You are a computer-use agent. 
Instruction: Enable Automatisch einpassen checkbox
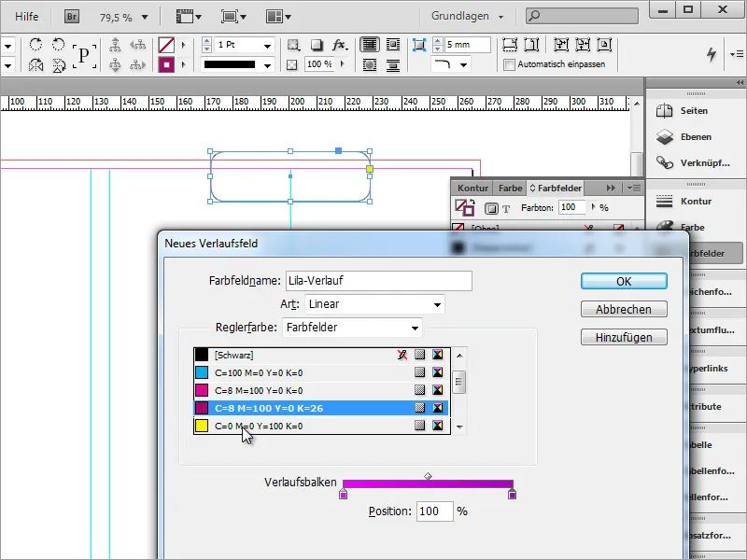pyautogui.click(x=509, y=64)
